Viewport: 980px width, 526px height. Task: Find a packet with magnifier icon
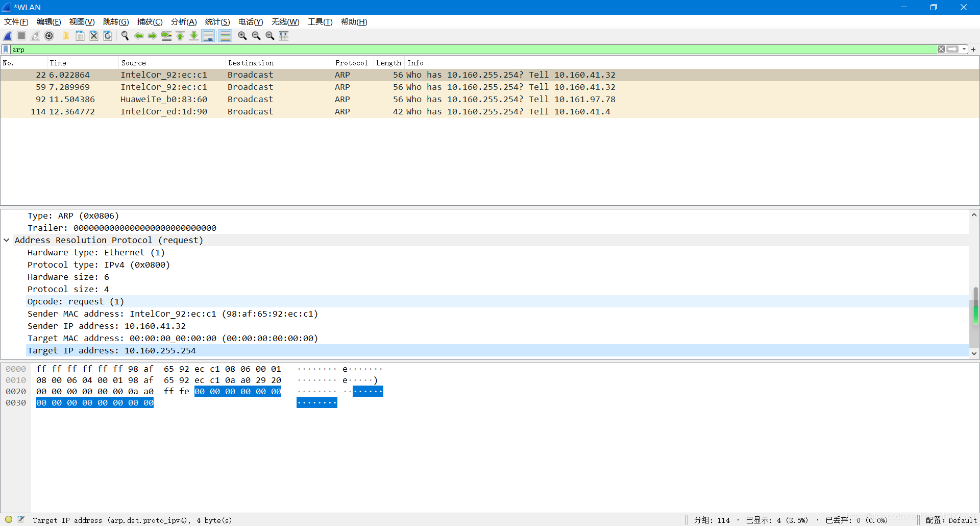coord(125,36)
